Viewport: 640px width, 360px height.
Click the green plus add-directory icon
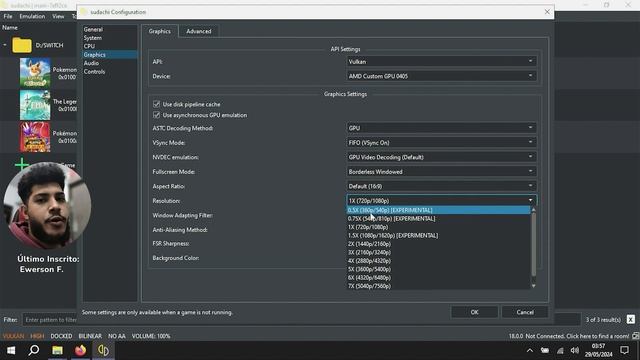coord(22,164)
